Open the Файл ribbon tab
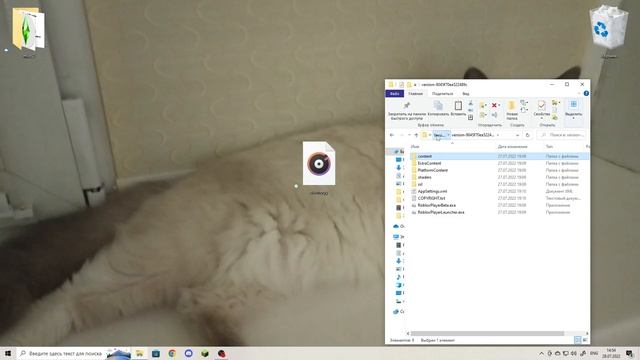The image size is (640, 360). point(394,94)
